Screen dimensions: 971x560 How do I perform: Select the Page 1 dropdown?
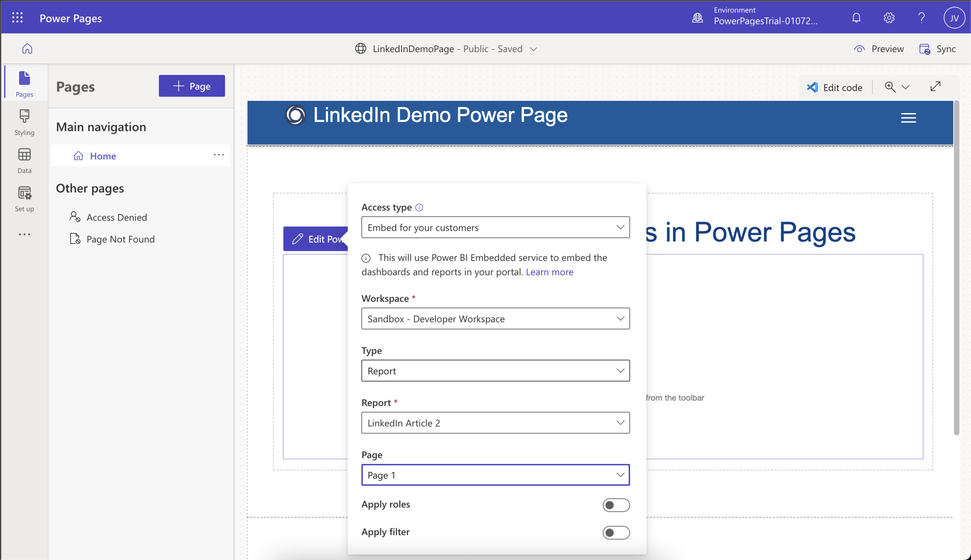tap(495, 475)
